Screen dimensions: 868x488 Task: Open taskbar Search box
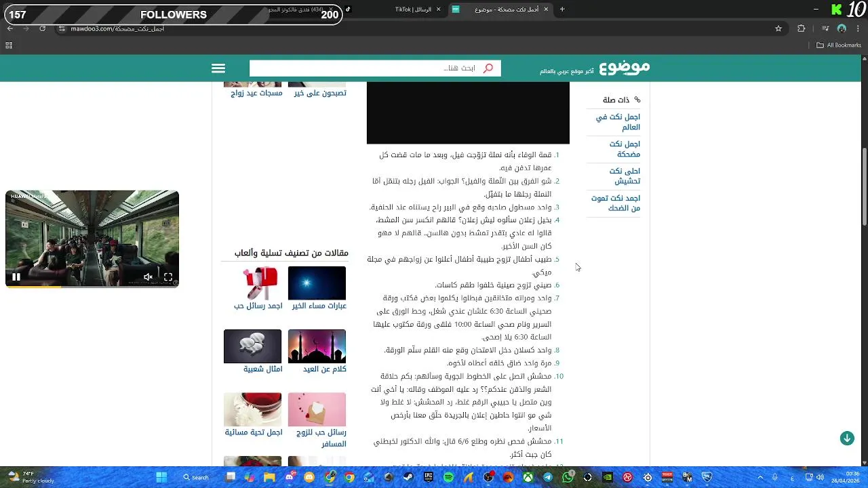pos(196,477)
